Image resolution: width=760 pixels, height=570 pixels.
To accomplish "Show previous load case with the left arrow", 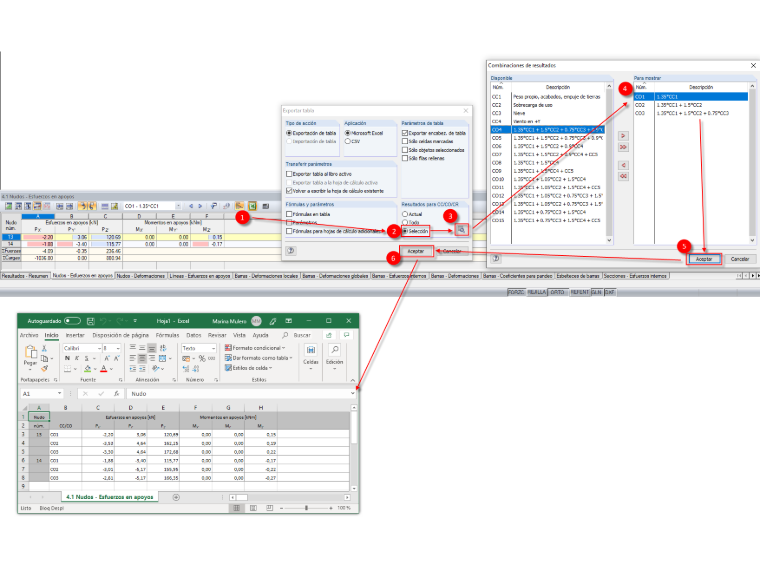I will point(191,206).
